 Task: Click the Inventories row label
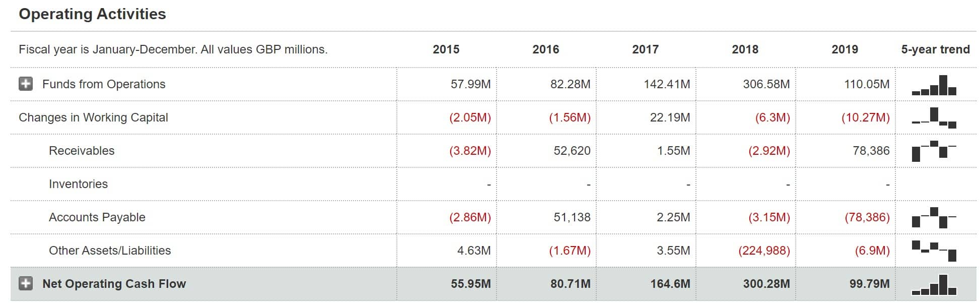78,184
